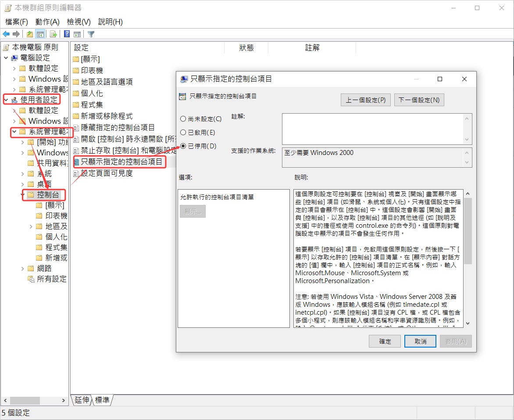Select 個人化 under 控制台 in tree

point(57,237)
